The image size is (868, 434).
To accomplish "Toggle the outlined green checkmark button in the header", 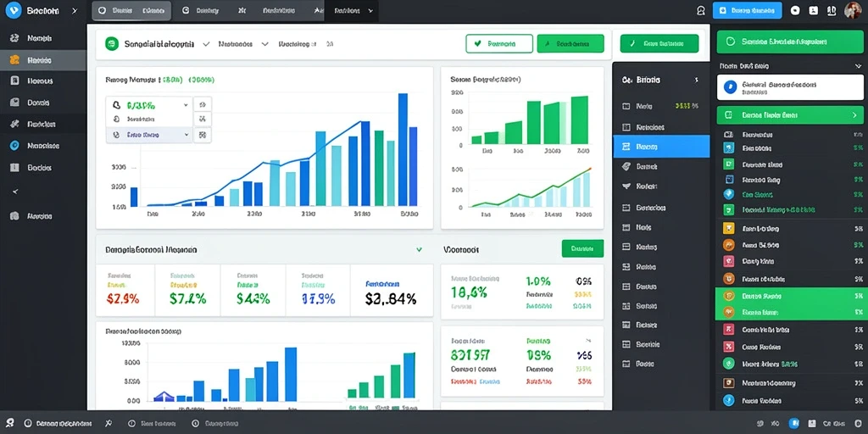I will [499, 43].
